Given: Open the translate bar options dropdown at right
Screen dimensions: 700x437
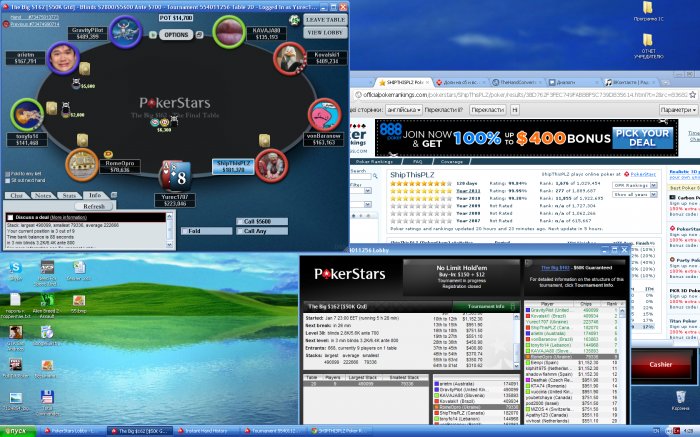Looking at the screenshot, I should point(678,110).
